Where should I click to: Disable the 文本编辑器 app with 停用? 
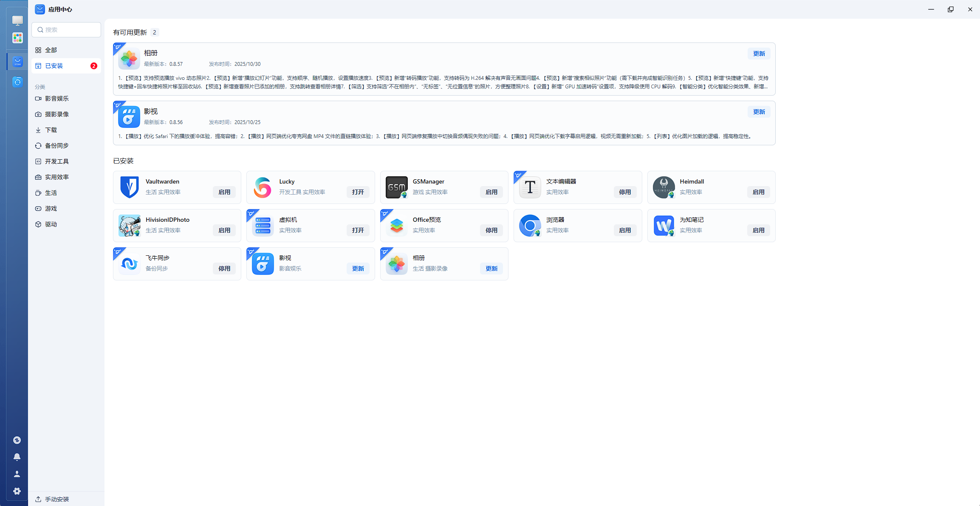coord(625,192)
